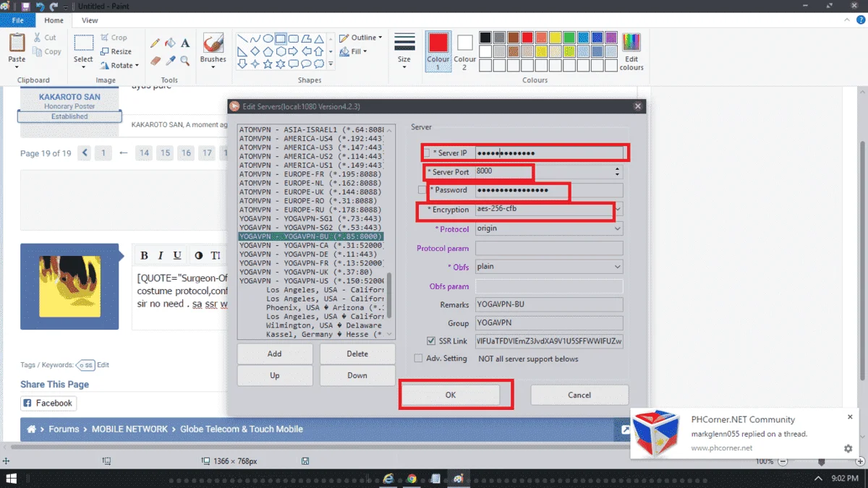Screen dimensions: 868x488
Task: Click the Cut tool in Clipboard group
Action: pyautogui.click(x=44, y=38)
